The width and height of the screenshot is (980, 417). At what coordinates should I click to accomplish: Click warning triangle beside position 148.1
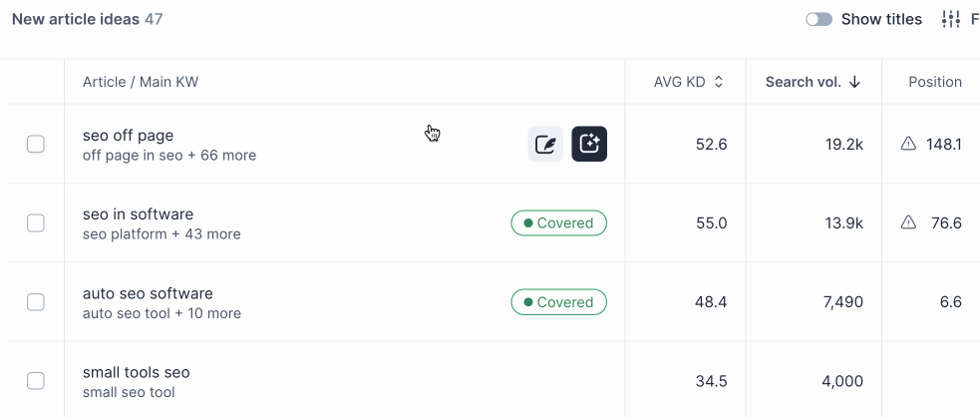908,144
